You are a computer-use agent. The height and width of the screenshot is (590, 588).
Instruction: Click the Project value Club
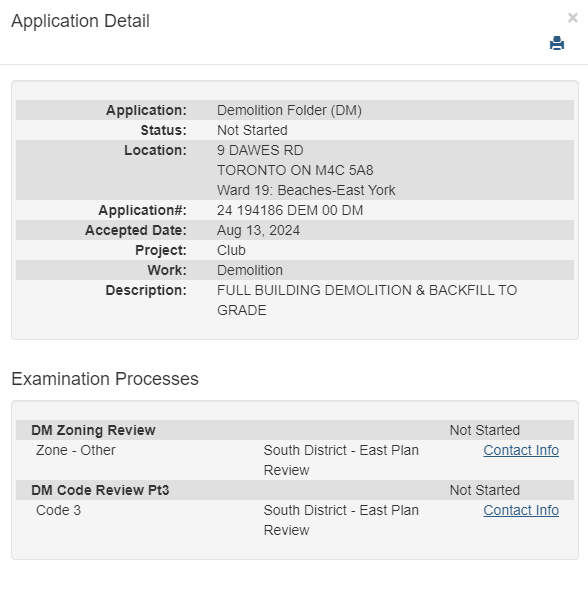point(231,250)
